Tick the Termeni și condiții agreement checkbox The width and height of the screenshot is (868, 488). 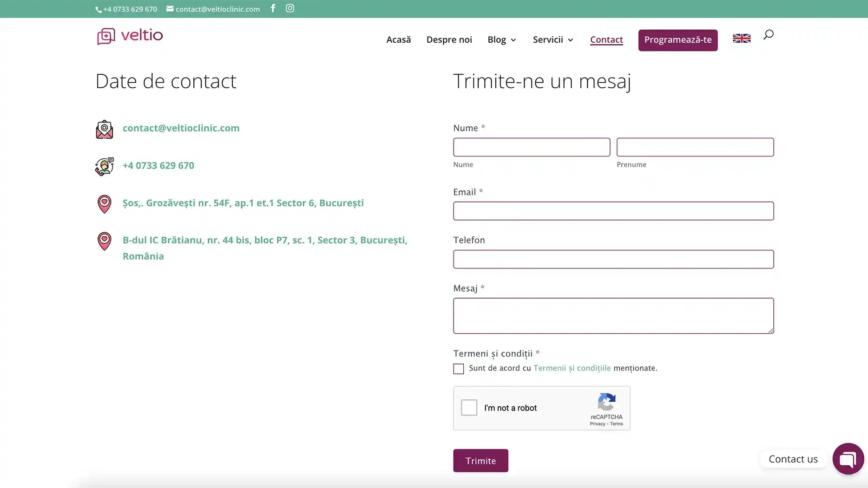[459, 369]
